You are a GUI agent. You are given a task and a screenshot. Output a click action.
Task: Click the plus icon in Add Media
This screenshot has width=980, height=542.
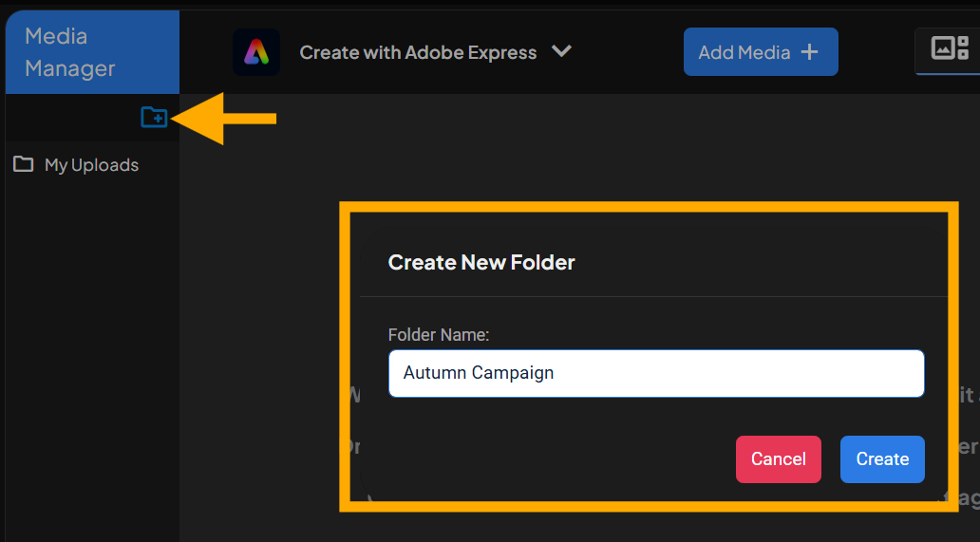(x=810, y=52)
